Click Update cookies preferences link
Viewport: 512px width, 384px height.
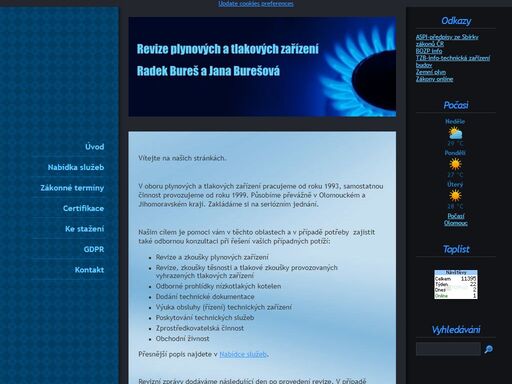click(256, 4)
